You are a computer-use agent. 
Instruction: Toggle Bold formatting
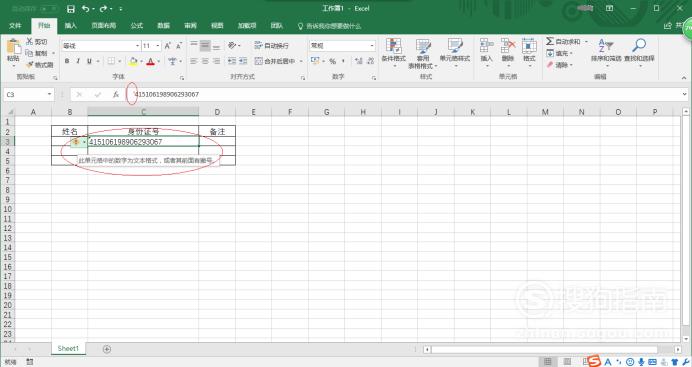click(67, 61)
